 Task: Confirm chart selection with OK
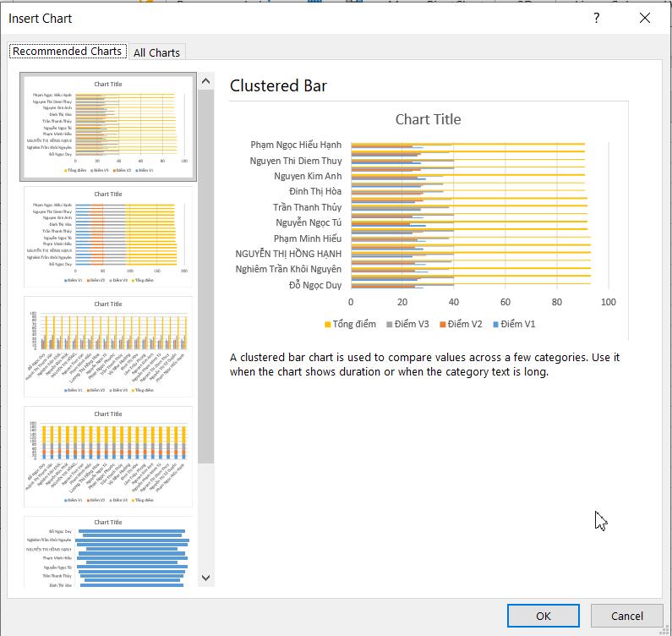click(543, 616)
